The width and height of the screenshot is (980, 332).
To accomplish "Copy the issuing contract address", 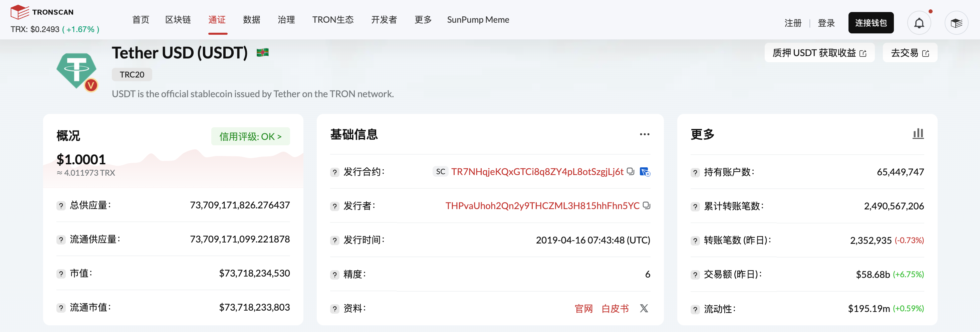I will click(631, 171).
